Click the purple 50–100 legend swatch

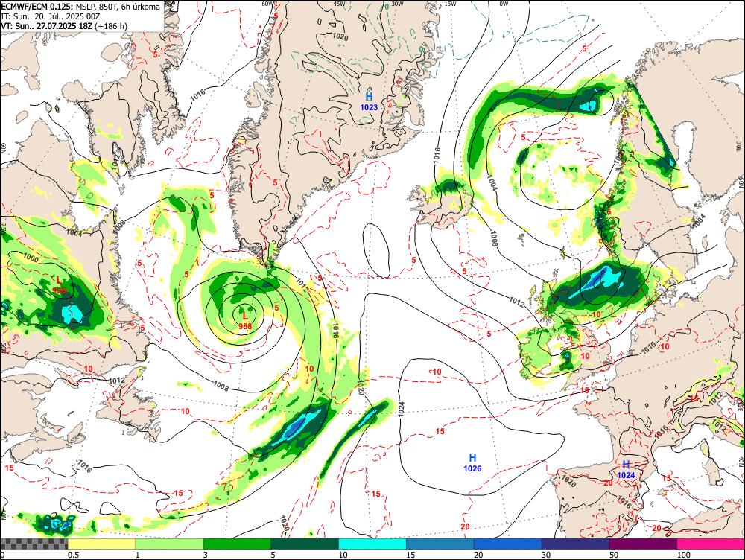tap(644, 544)
